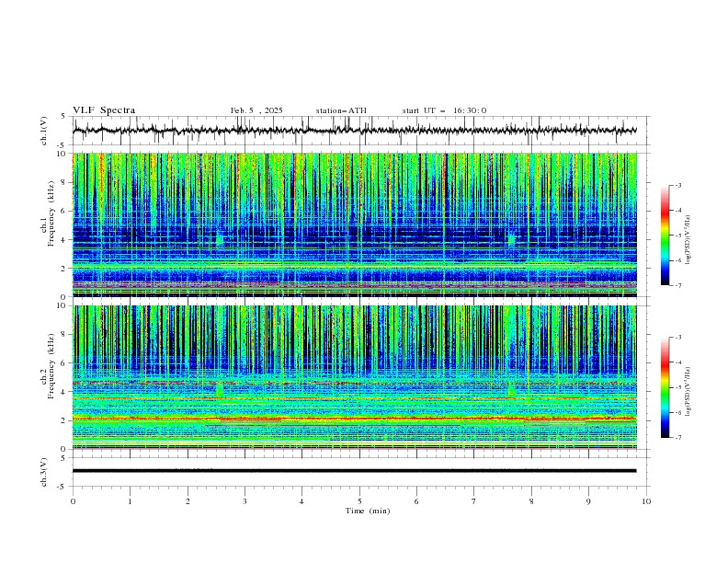Click inside the ch.1 spectrogram panel
The width and height of the screenshot is (728, 563).
[x=354, y=224]
